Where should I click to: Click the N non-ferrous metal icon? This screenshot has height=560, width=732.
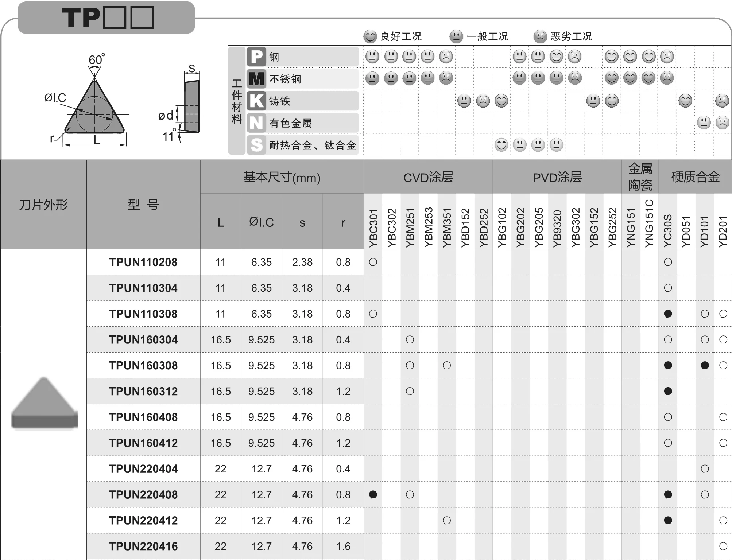click(256, 123)
